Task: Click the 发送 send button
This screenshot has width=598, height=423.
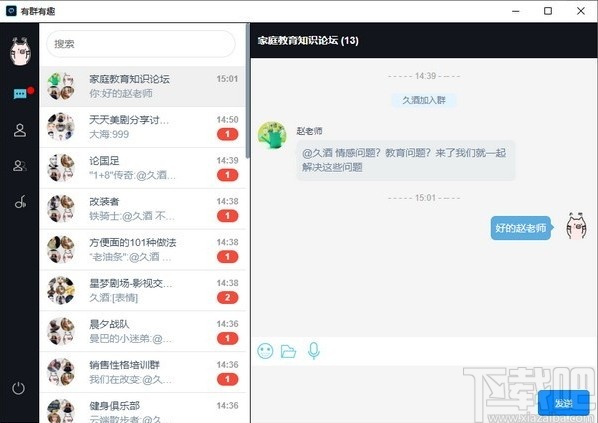Action: click(x=563, y=403)
